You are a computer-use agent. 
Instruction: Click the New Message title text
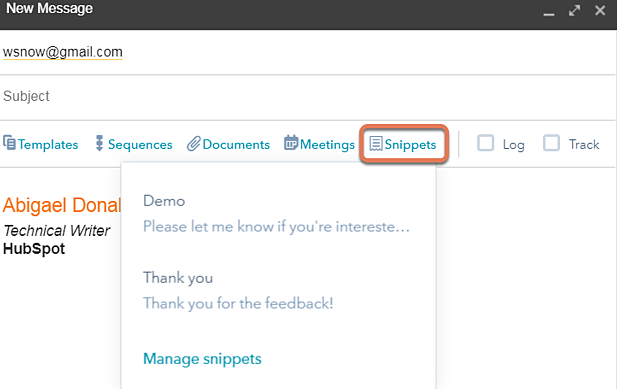pos(50,8)
